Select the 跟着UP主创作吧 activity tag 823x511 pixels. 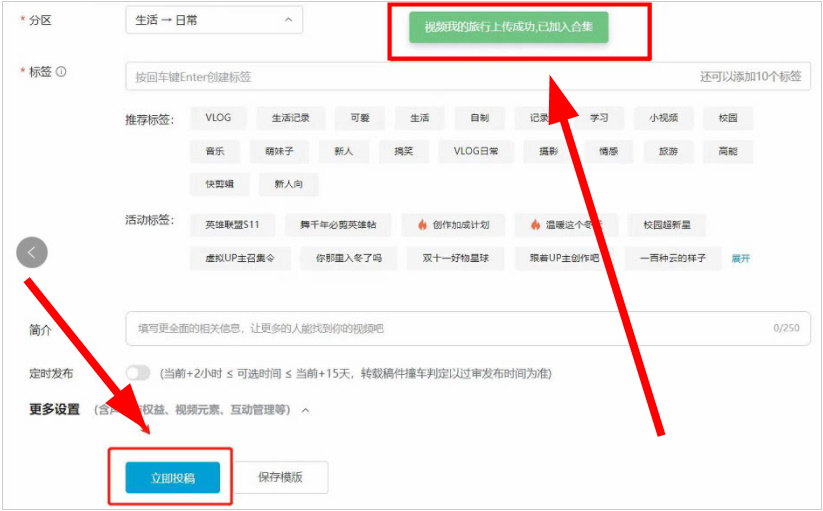pos(565,258)
